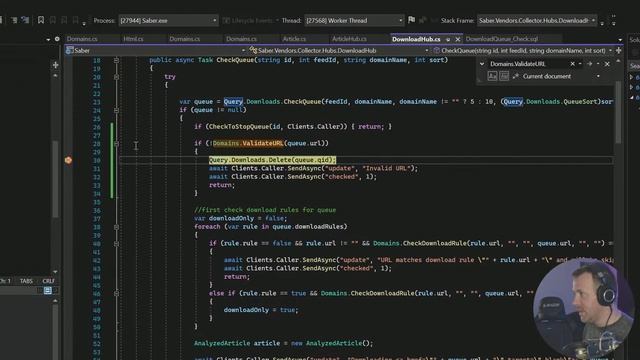Open the Process dropdown showing Saber.exe
640x360 pixels.
tap(168, 20)
